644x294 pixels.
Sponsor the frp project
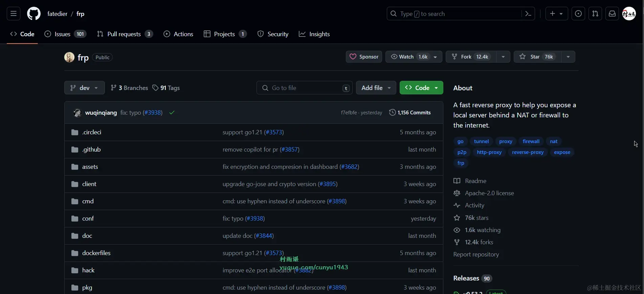(364, 57)
